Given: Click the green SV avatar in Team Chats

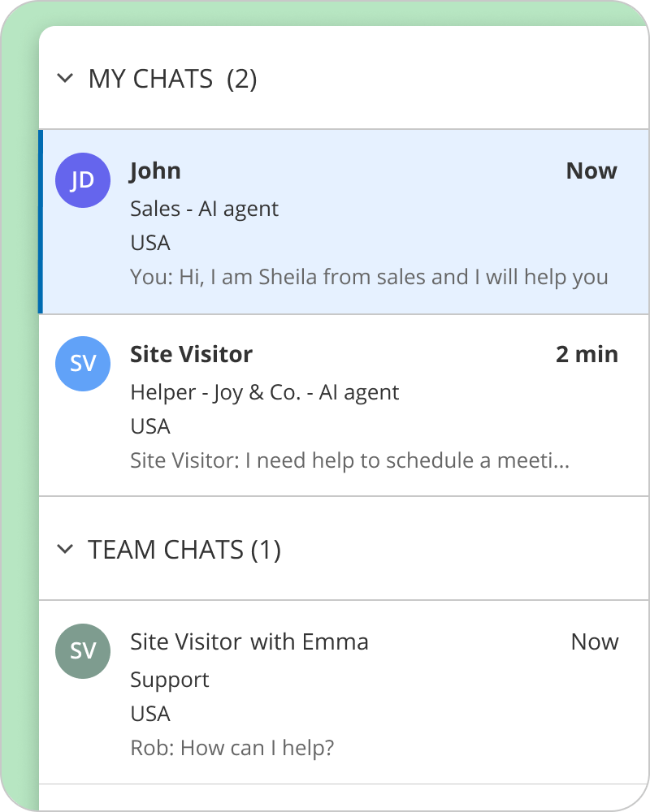Looking at the screenshot, I should pyautogui.click(x=83, y=651).
